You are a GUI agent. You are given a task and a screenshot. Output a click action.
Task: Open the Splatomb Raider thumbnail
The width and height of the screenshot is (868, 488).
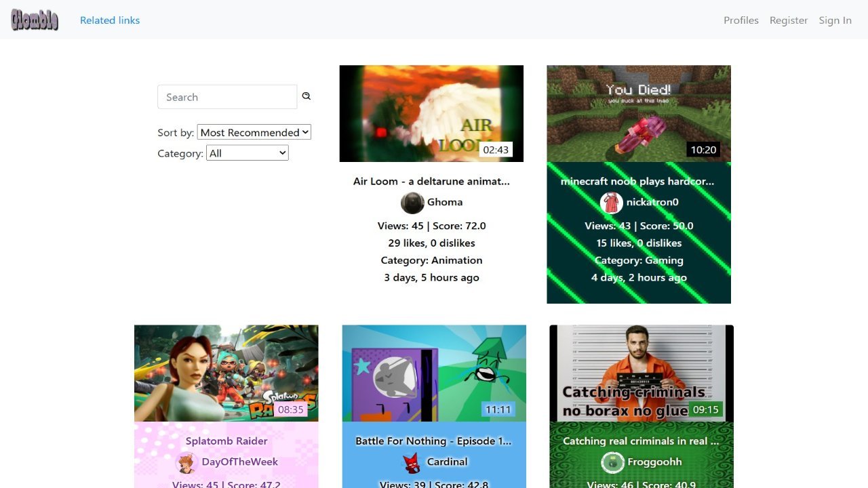(226, 373)
